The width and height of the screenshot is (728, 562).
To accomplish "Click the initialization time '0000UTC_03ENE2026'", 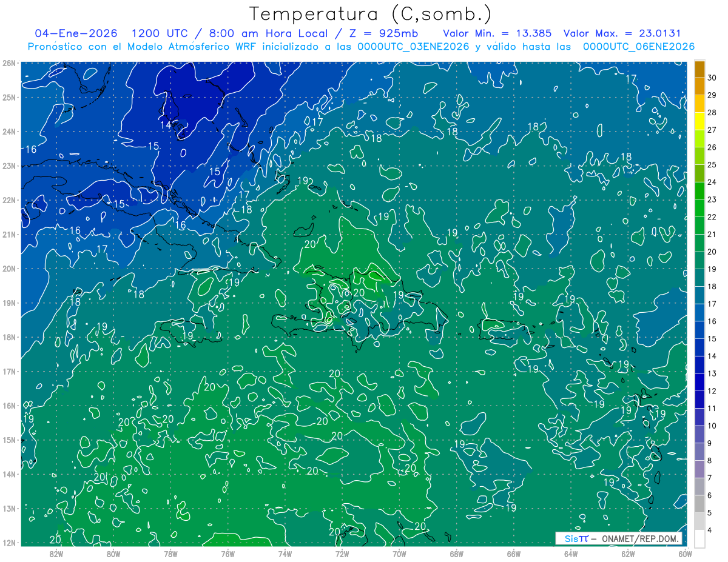I will tap(413, 47).
